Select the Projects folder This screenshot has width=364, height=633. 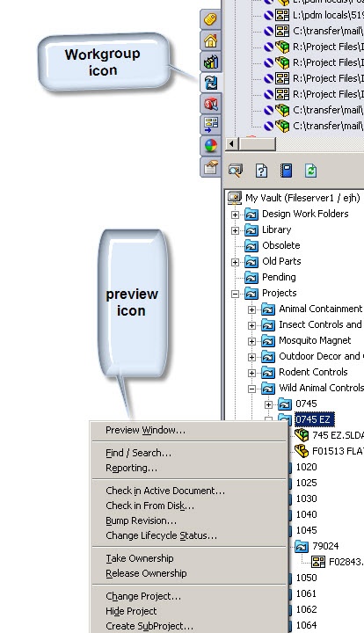[280, 293]
